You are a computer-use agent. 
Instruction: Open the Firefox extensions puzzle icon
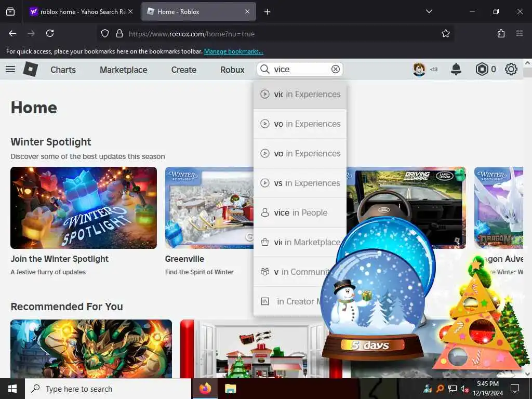pyautogui.click(x=501, y=33)
